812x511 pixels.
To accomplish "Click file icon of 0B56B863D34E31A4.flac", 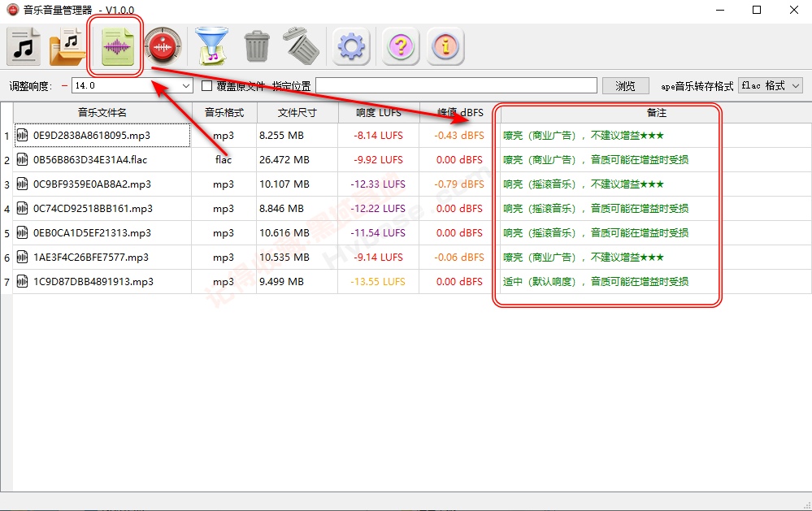I will click(x=22, y=160).
